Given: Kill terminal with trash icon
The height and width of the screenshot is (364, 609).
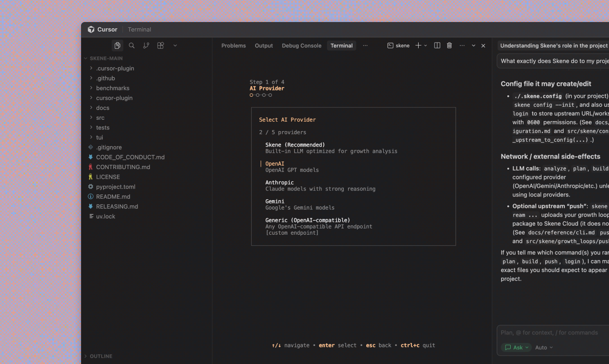Looking at the screenshot, I should click(x=449, y=45).
